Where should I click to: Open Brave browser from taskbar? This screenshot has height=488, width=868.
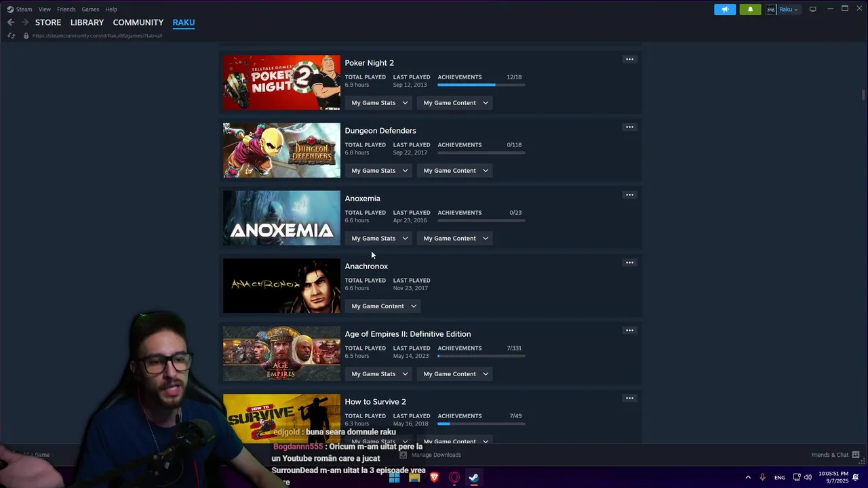(x=434, y=477)
